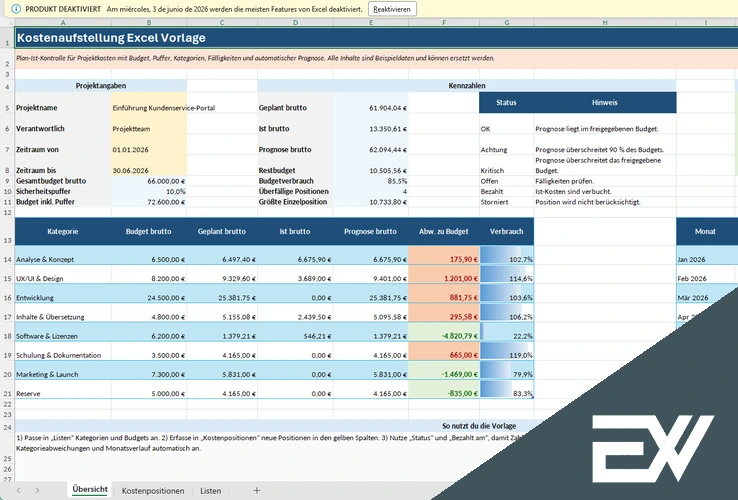Viewport: 738px width, 500px height.
Task: Select row 9 header
Action: 7,181
